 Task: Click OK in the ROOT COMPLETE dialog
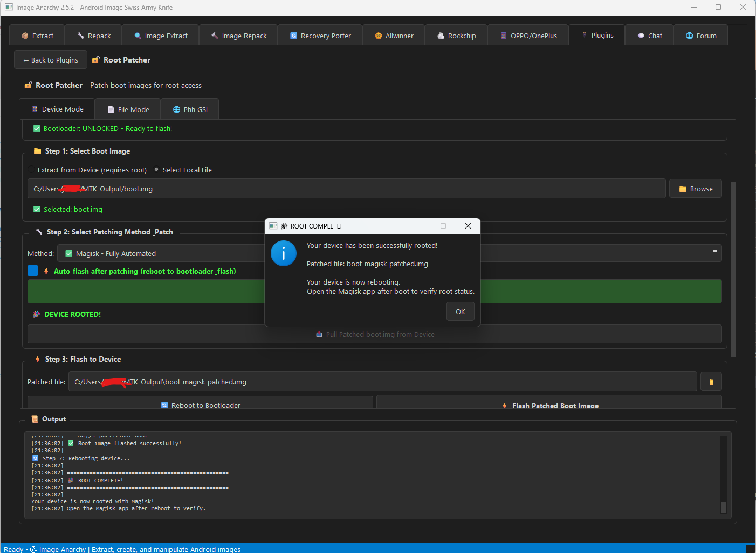click(x=460, y=312)
